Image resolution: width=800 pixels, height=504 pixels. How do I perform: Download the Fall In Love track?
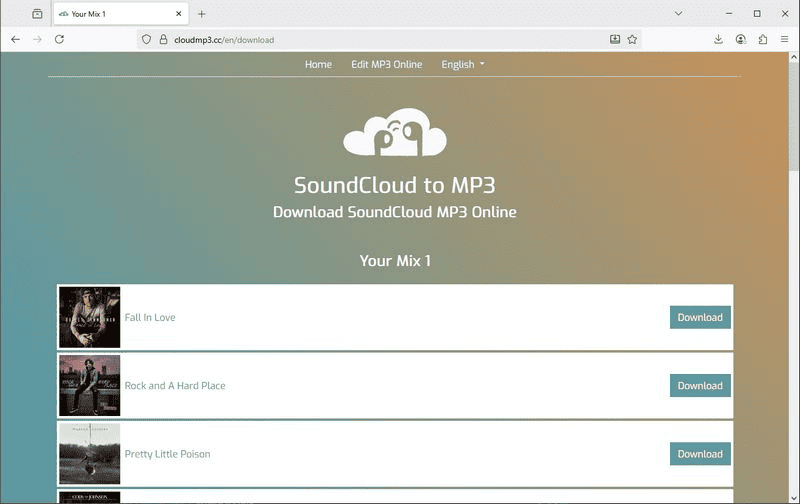(x=700, y=317)
